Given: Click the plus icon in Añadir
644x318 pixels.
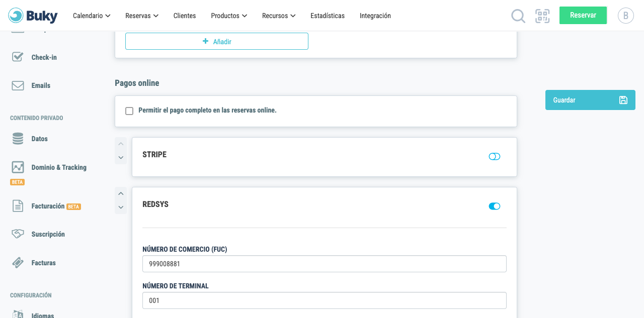Looking at the screenshot, I should point(205,41).
